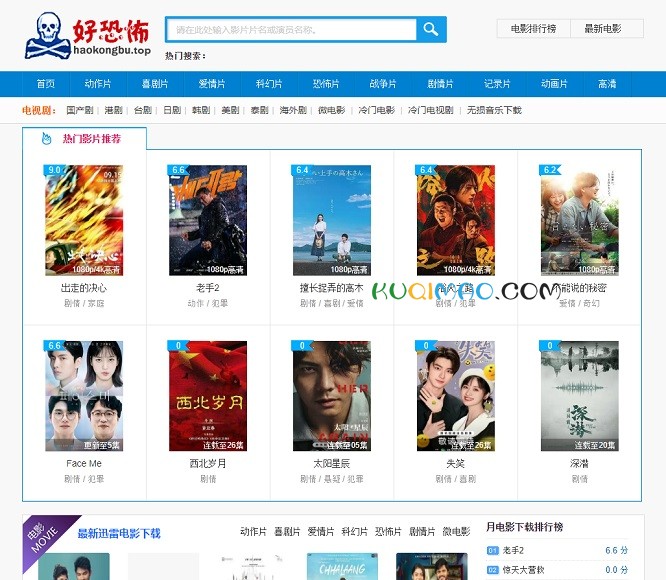Open the haokongbu.top skull logo
This screenshot has width=666, height=580.
(x=88, y=36)
